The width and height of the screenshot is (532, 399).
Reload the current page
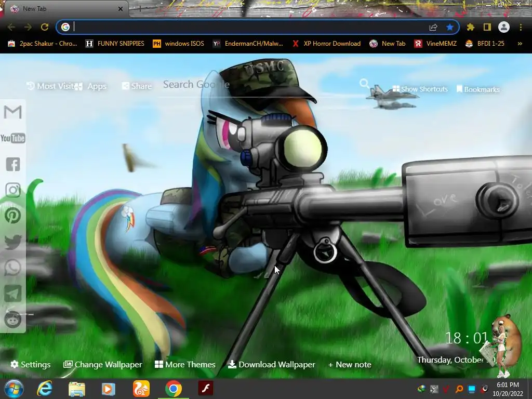(45, 27)
